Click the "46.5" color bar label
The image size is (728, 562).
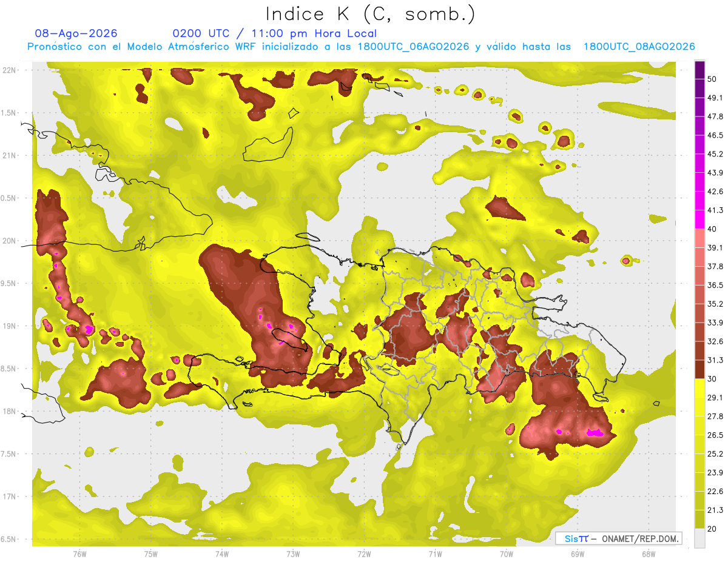point(715,135)
